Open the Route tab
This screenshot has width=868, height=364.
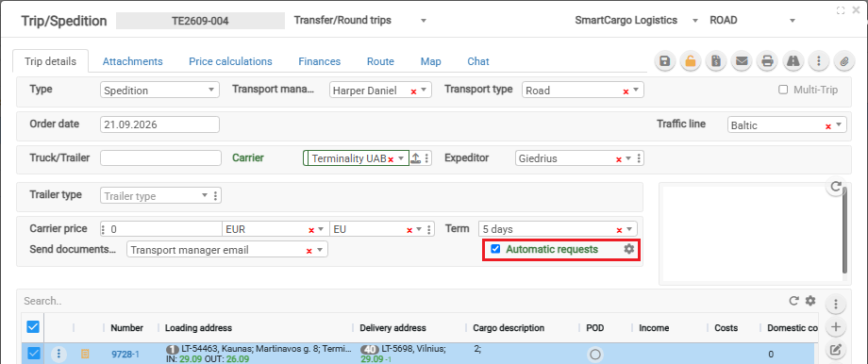coord(380,61)
